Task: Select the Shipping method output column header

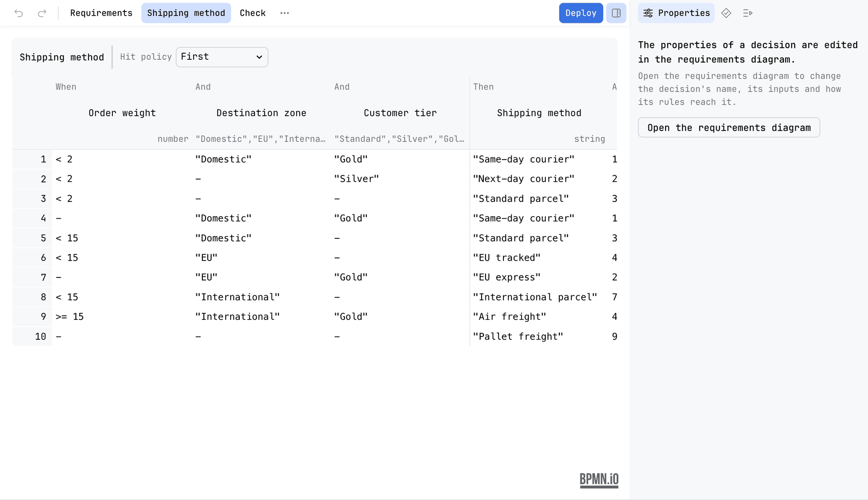Action: (539, 113)
